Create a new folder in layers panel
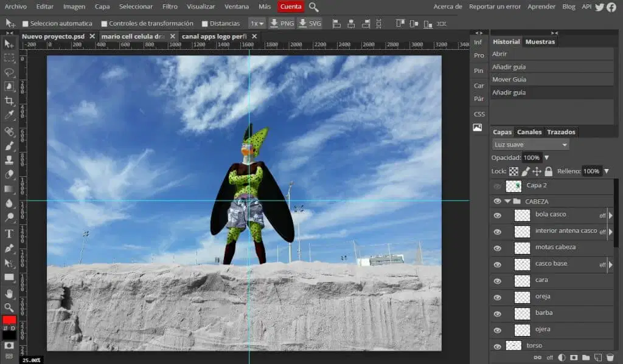This screenshot has width=623, height=364. click(x=586, y=357)
